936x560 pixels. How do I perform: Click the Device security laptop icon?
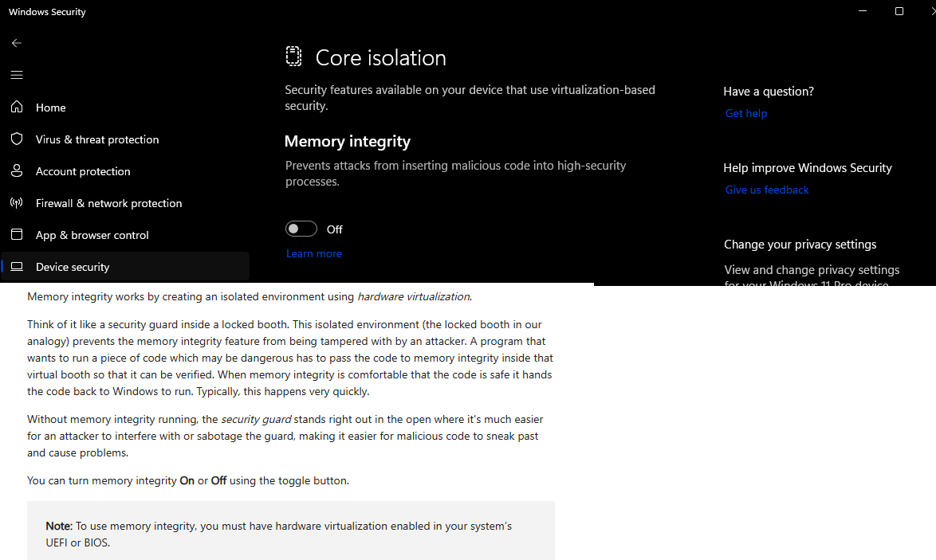point(17,266)
